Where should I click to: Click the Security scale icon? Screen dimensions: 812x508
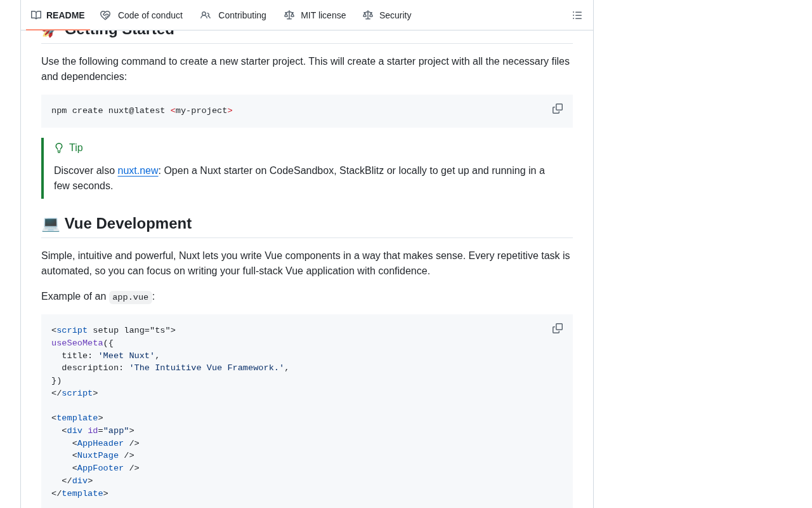[368, 15]
